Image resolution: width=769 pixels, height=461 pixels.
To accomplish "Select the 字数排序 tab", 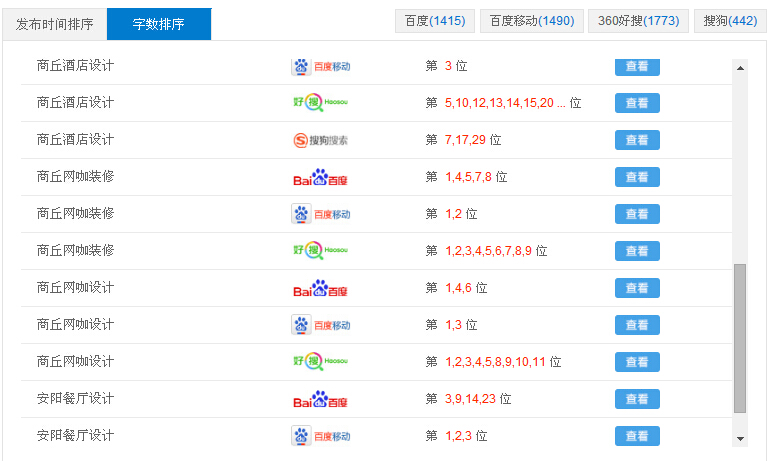I will [x=159, y=24].
